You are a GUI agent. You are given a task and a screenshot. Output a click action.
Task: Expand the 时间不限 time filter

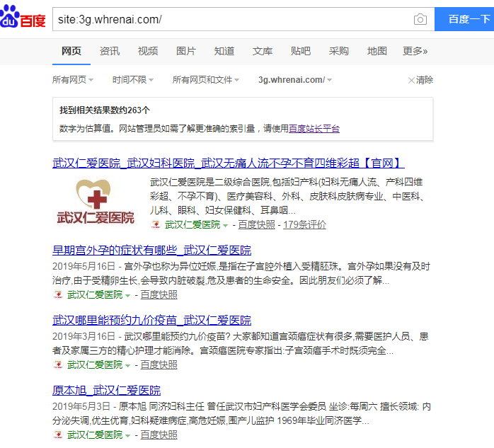(133, 80)
